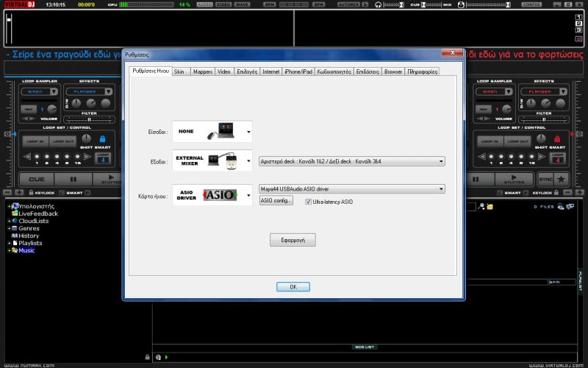Screen dimensions: 588x368
Task: Click the left deck pitch plus button
Action: [x=19, y=192]
